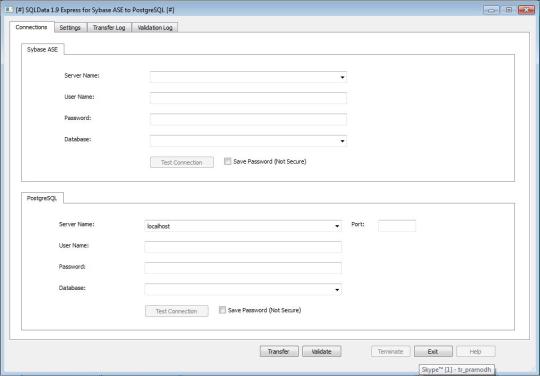Select the Sybase ASE group tab
540x376 pixels.
click(42, 49)
